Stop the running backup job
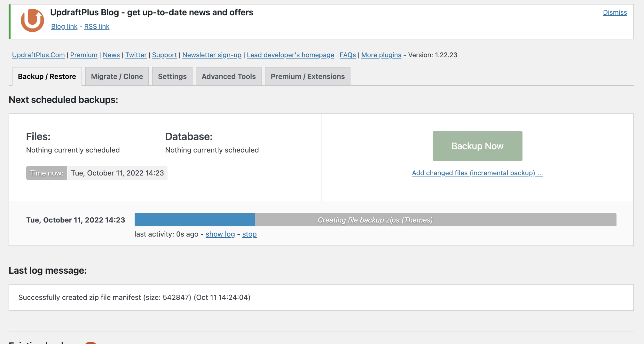644x344 pixels. point(249,234)
